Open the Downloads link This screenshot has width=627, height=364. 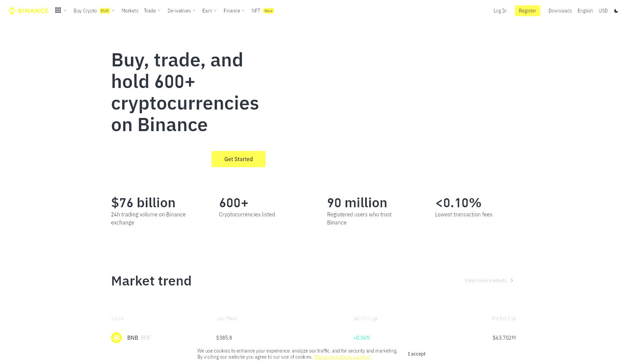(x=560, y=11)
